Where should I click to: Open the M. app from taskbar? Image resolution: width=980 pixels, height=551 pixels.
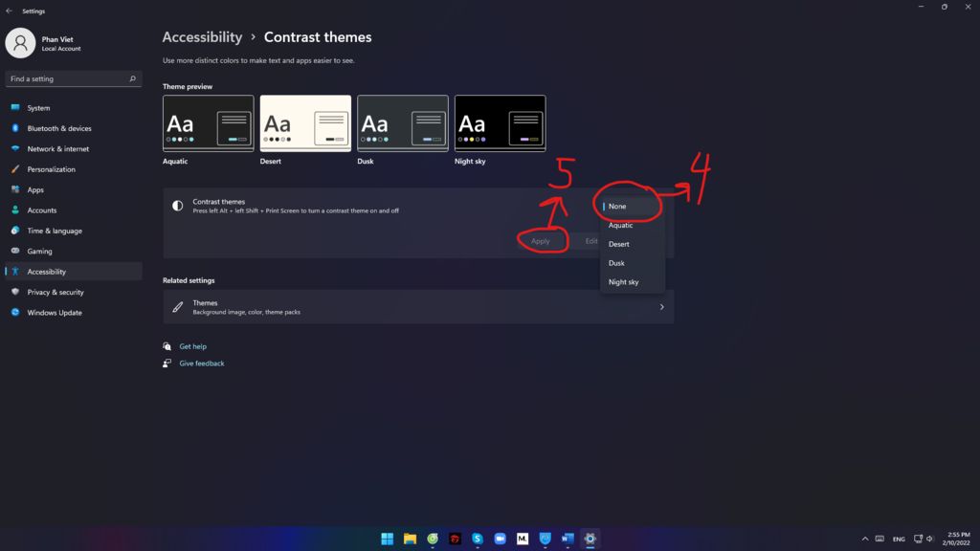pyautogui.click(x=523, y=539)
